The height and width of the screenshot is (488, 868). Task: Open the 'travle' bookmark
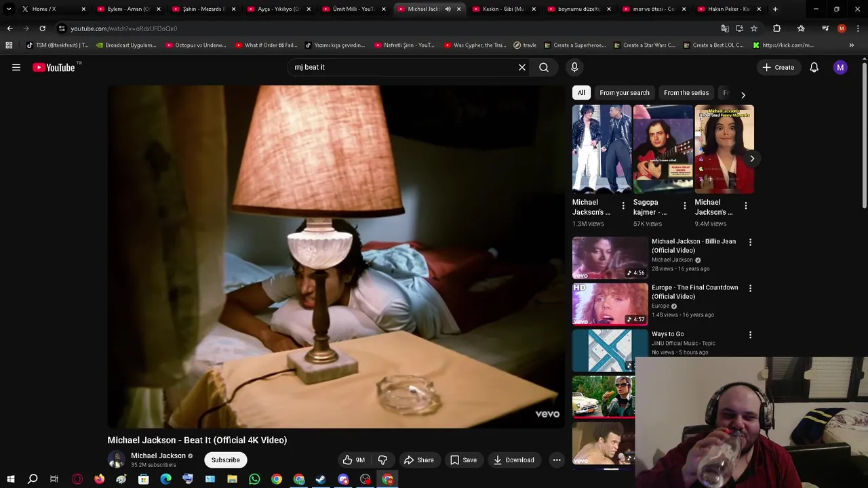click(x=525, y=45)
